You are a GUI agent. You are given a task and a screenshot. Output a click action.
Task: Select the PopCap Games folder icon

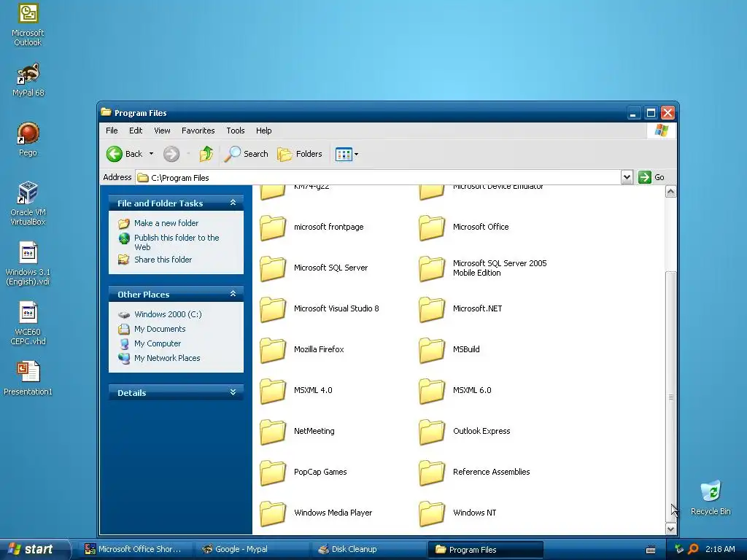coord(273,472)
